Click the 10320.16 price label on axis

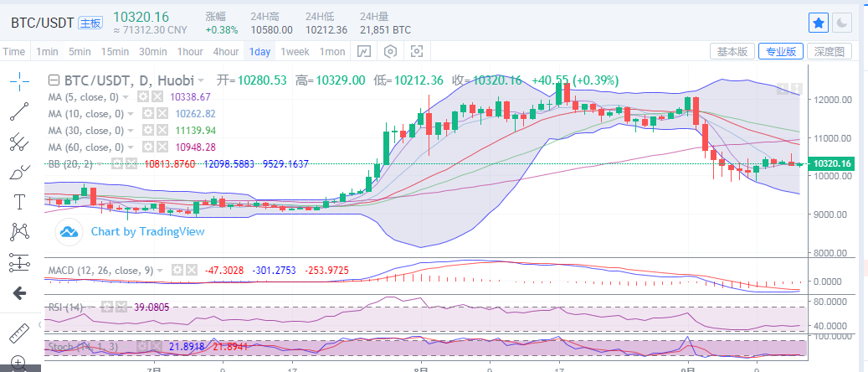(x=829, y=163)
